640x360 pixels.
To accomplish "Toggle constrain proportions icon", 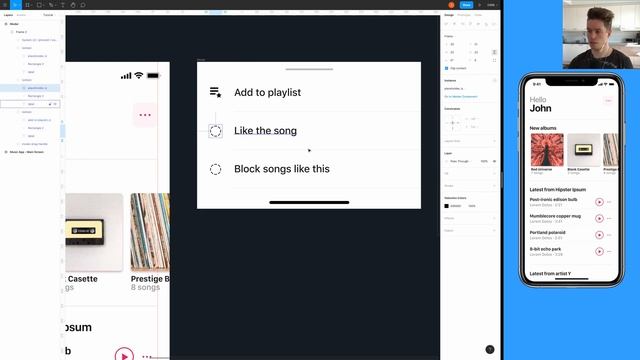I will tap(494, 52).
